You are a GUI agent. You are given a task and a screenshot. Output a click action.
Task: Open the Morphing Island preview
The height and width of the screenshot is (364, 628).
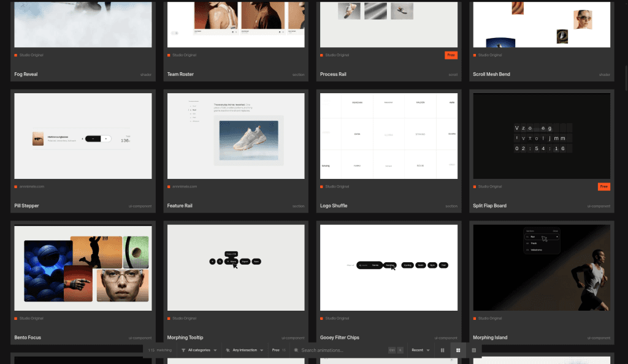pyautogui.click(x=542, y=268)
